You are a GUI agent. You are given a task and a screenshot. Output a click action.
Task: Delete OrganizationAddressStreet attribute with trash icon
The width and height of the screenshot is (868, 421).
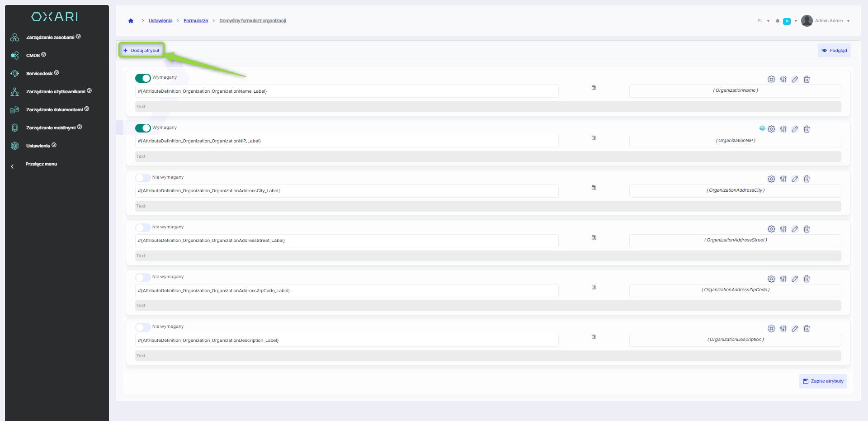click(x=807, y=229)
